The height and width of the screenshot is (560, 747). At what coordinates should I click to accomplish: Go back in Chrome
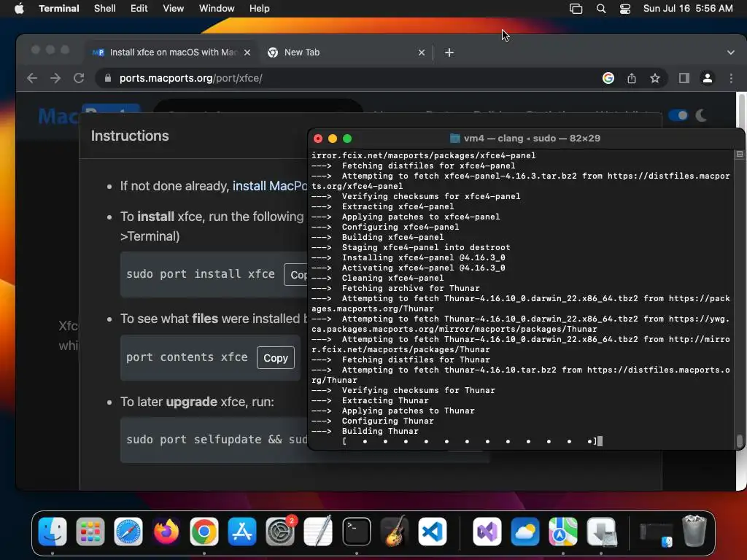pyautogui.click(x=32, y=78)
